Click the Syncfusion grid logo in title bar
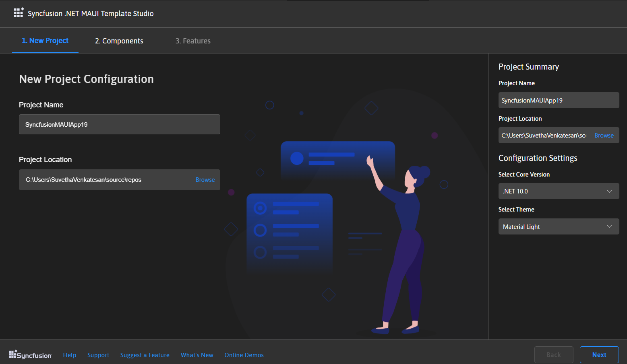 [x=19, y=13]
